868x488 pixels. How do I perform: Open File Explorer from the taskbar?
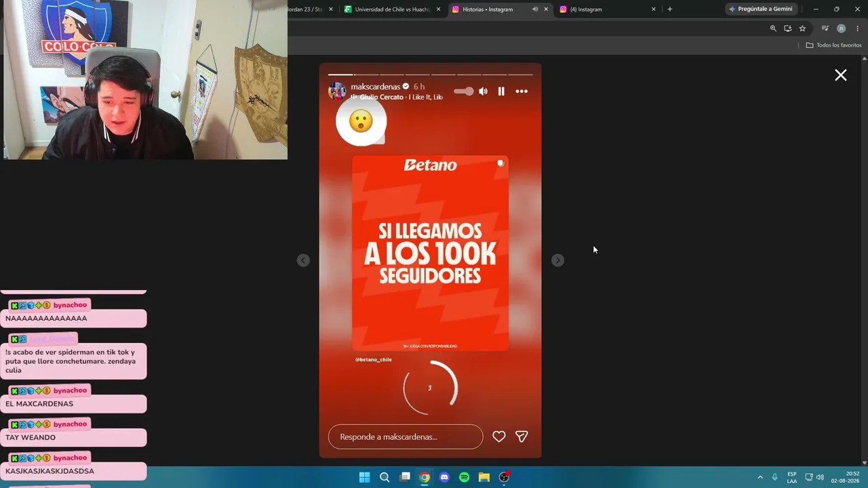484,477
